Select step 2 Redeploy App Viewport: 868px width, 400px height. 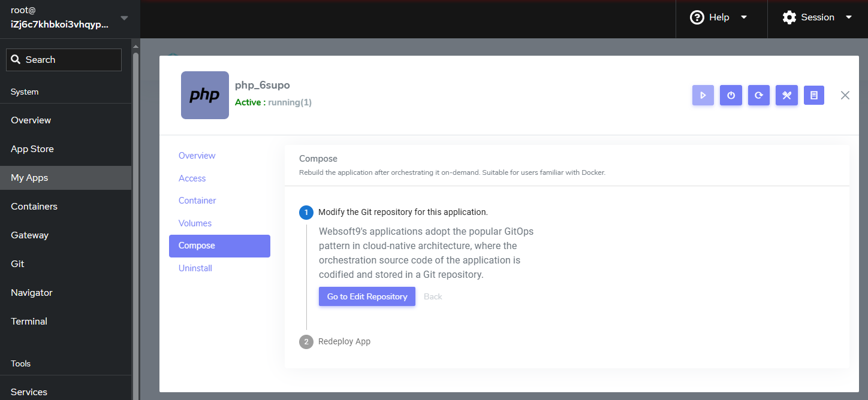coord(344,341)
